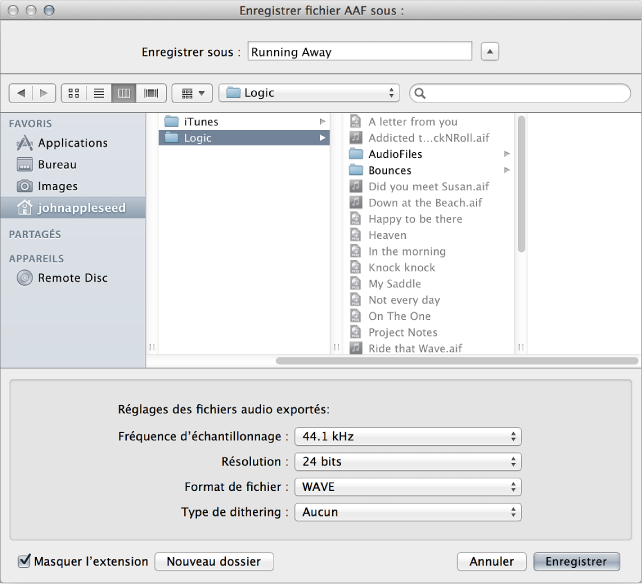
Task: Select the iTunes folder
Action: click(x=244, y=122)
